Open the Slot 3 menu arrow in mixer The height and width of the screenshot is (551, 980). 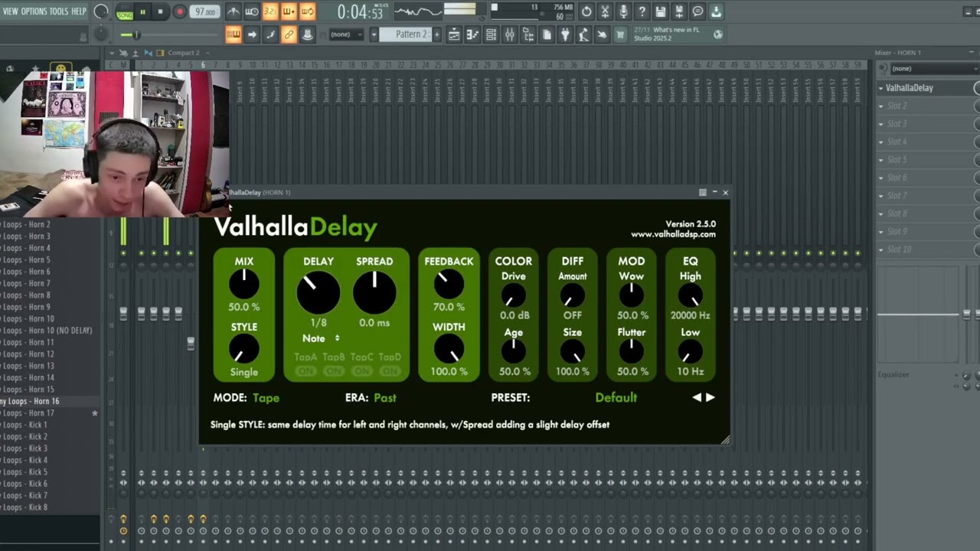[881, 123]
